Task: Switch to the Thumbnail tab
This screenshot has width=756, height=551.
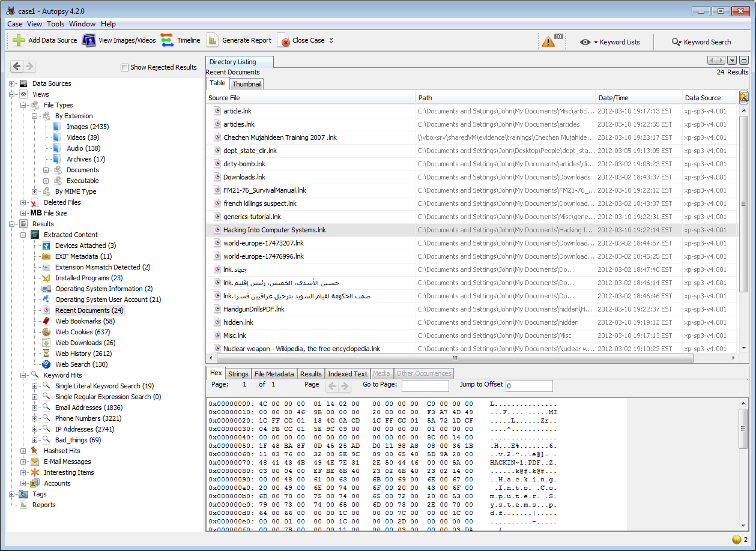Action: [246, 83]
